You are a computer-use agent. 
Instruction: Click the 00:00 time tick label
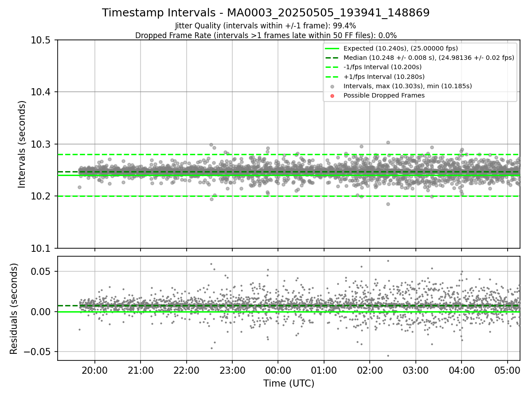coord(278,370)
